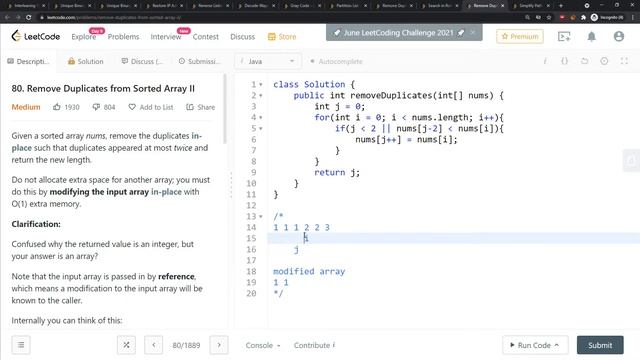Reset code to default icon
The width and height of the screenshot is (640, 360).
coord(584,61)
